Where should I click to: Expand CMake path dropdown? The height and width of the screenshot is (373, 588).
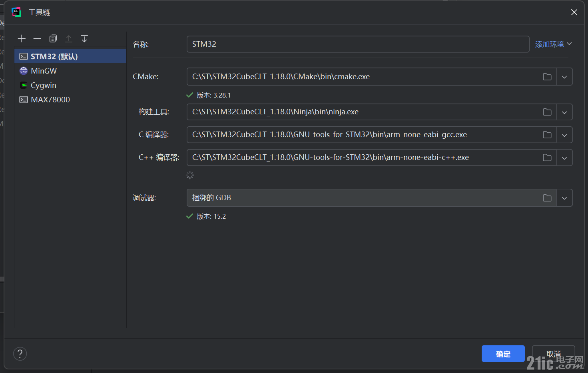tap(564, 77)
